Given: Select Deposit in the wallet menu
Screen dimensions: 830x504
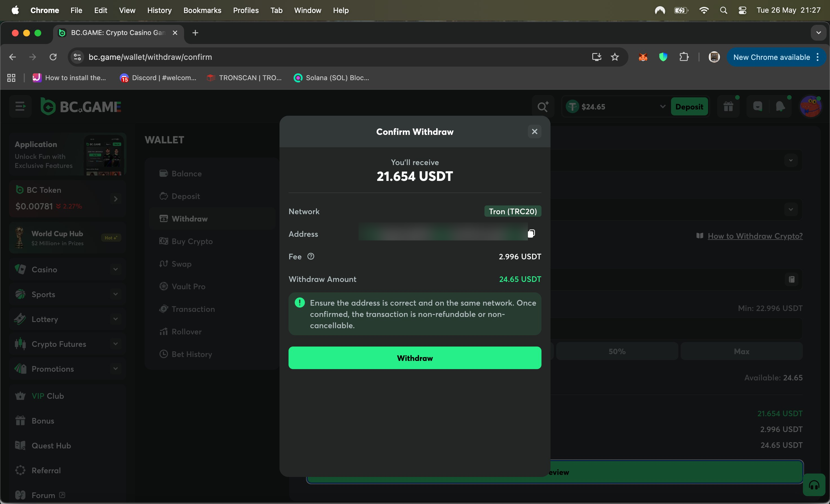Looking at the screenshot, I should point(212,196).
